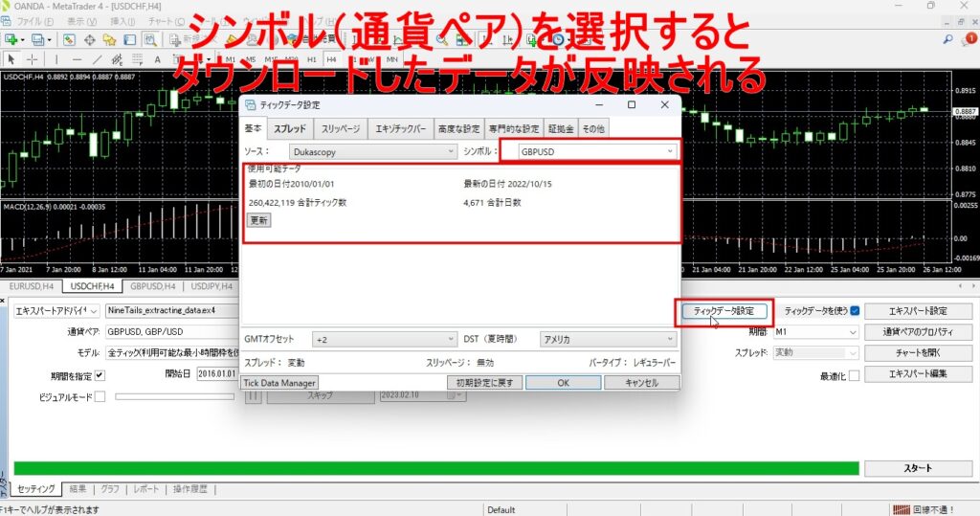This screenshot has height=516, width=980.
Task: Click the New Order toolbar icon
Action: point(176,40)
